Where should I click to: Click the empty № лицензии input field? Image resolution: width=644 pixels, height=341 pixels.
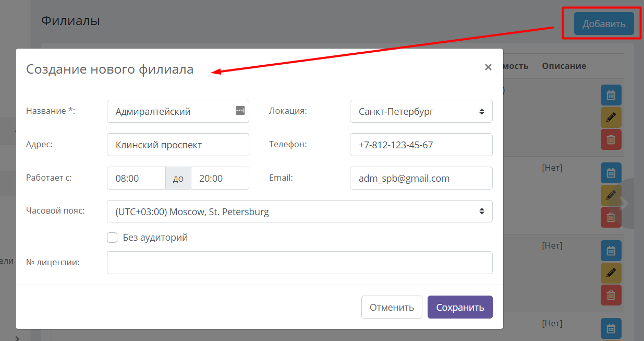click(x=300, y=263)
